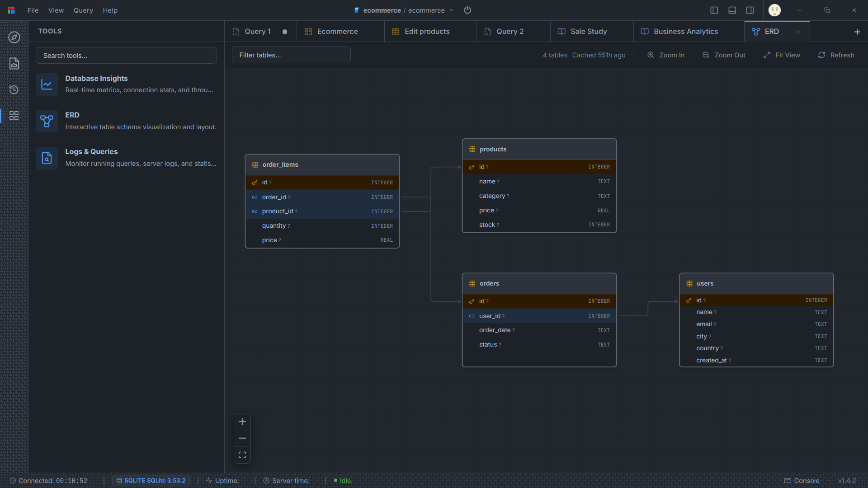
Task: Select the user_id column in orders
Action: pos(539,316)
